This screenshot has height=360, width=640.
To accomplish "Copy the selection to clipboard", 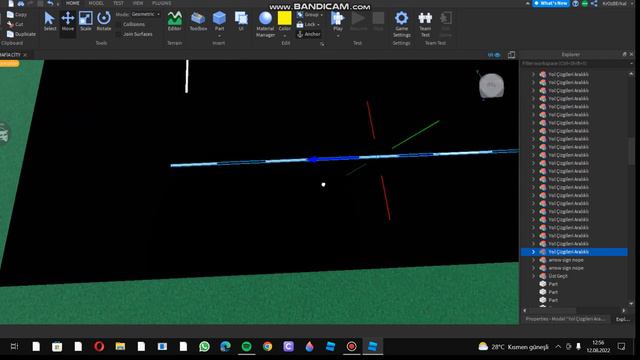I will 17,14.
